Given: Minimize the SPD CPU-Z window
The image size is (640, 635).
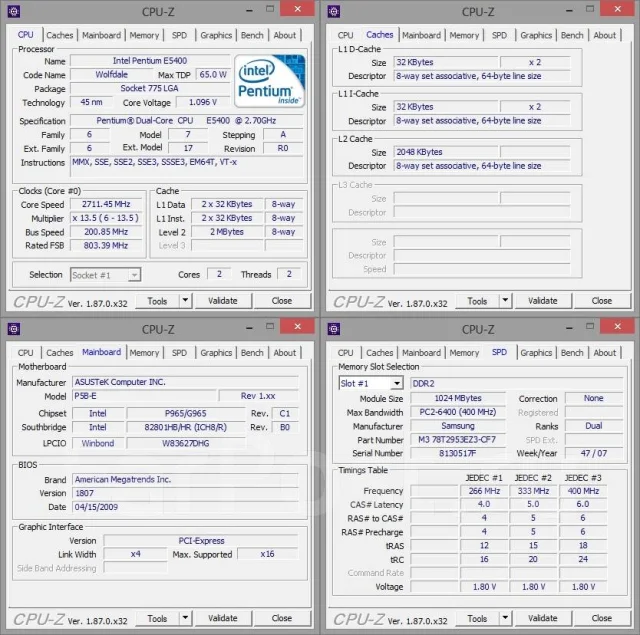Looking at the screenshot, I should 569,327.
